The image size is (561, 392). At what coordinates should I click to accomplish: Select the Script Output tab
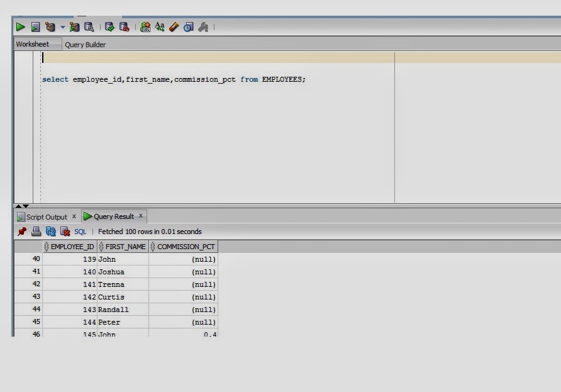tap(45, 216)
